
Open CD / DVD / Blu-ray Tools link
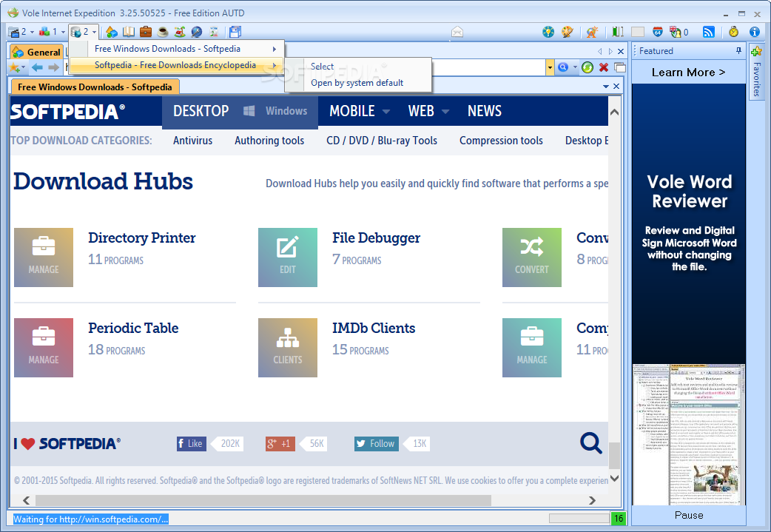(x=382, y=141)
